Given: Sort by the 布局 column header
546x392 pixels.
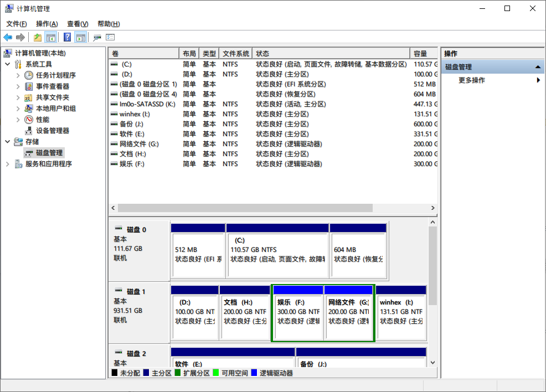Looking at the screenshot, I should point(189,54).
